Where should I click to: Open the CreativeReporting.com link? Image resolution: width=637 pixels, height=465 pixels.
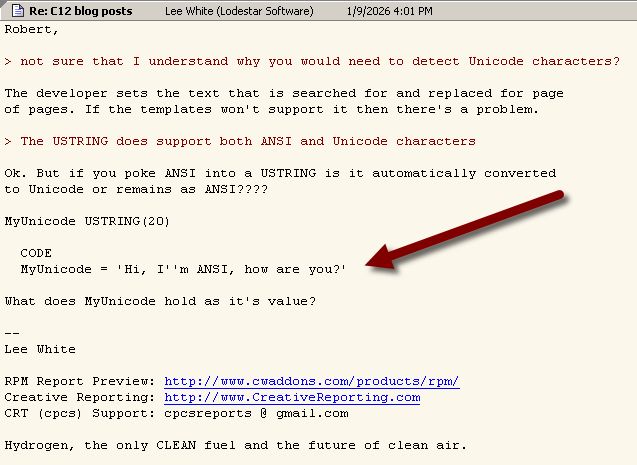tap(292, 397)
